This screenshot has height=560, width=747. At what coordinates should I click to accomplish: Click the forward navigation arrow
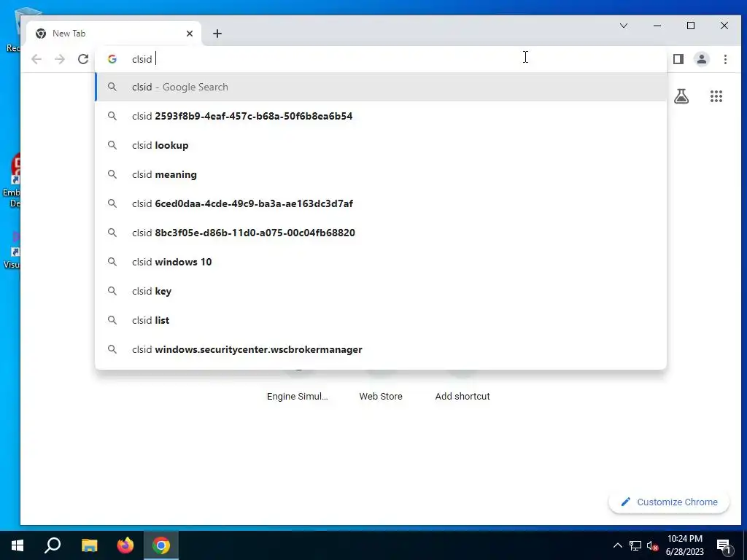pos(60,59)
